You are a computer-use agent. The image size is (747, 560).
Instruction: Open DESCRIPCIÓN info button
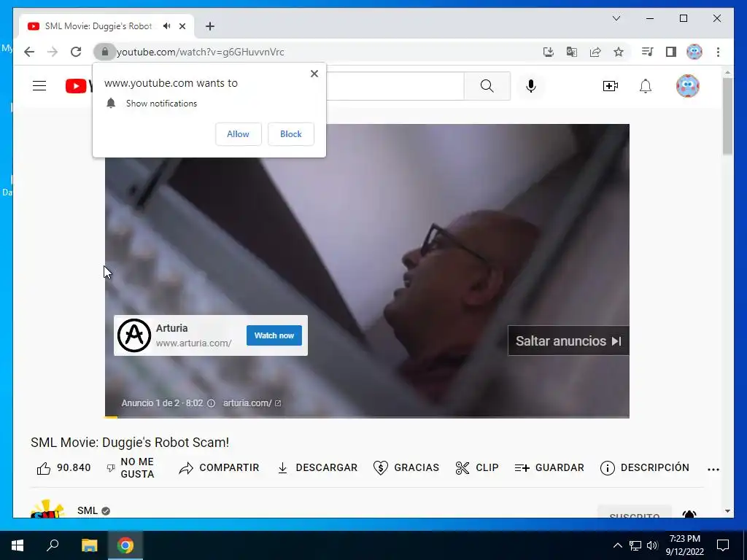coord(645,468)
